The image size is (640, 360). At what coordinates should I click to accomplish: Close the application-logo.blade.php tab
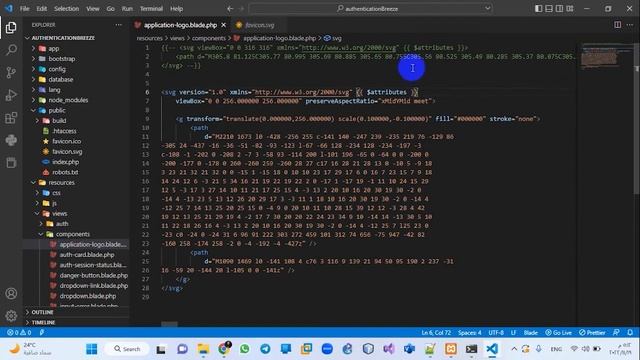(x=223, y=25)
